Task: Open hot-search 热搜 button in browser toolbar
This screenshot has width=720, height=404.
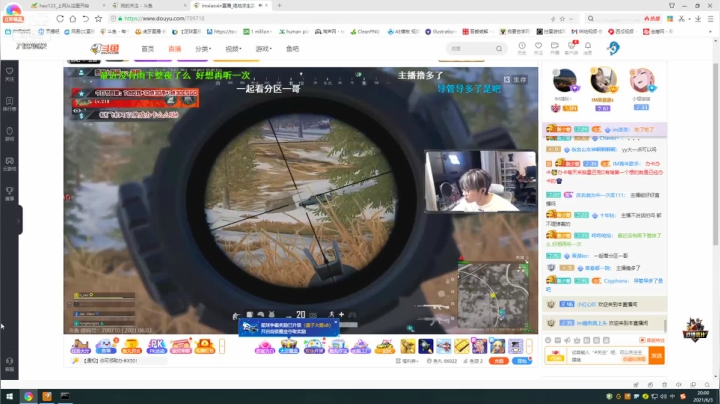Action: point(652,19)
